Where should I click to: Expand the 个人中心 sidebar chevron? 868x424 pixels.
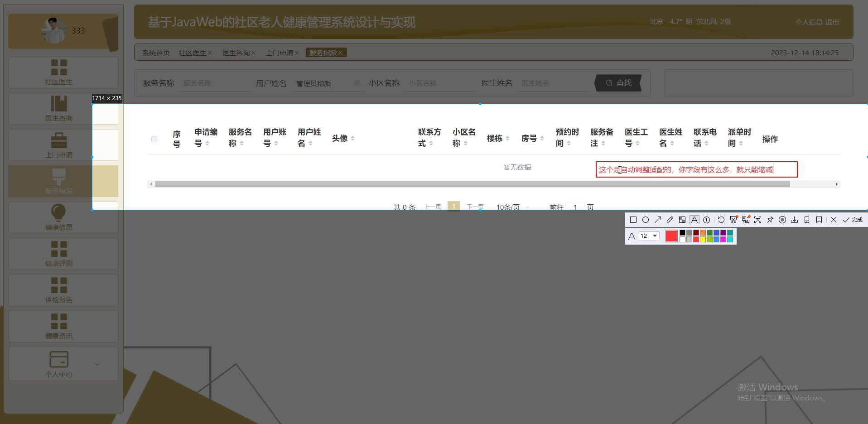(97, 364)
